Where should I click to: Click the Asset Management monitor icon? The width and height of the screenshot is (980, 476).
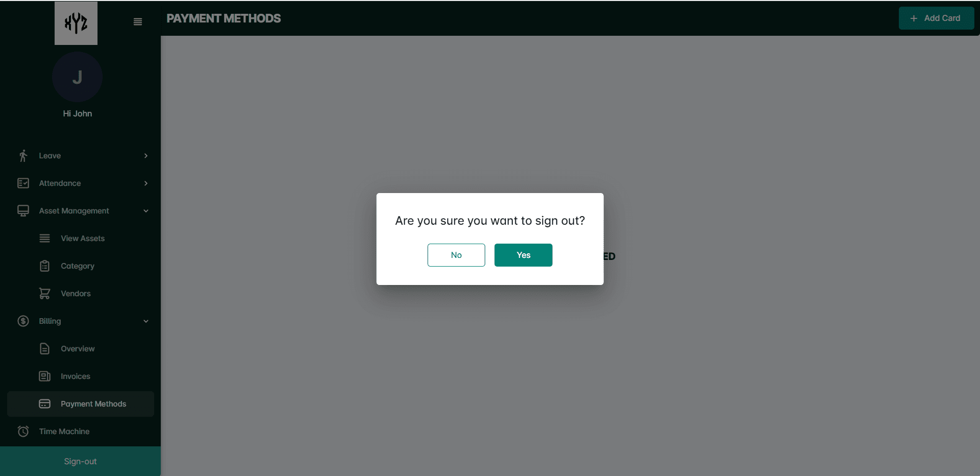pyautogui.click(x=23, y=211)
